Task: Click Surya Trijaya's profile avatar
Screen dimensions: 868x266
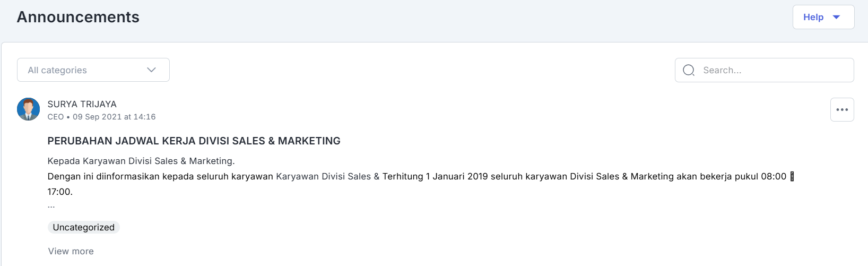Action: 29,109
